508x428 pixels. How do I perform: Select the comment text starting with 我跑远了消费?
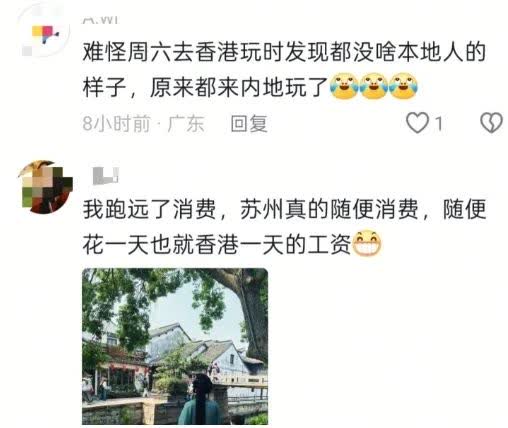[x=284, y=227]
